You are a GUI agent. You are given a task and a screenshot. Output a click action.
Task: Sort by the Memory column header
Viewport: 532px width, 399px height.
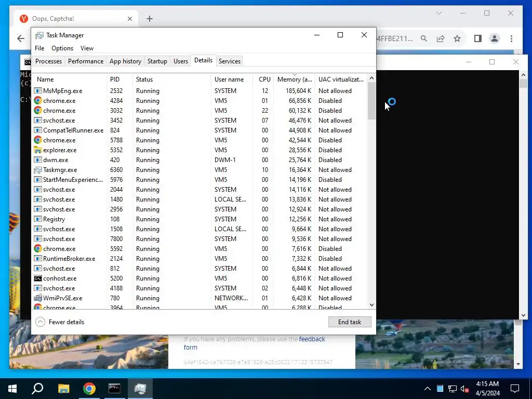tap(295, 79)
